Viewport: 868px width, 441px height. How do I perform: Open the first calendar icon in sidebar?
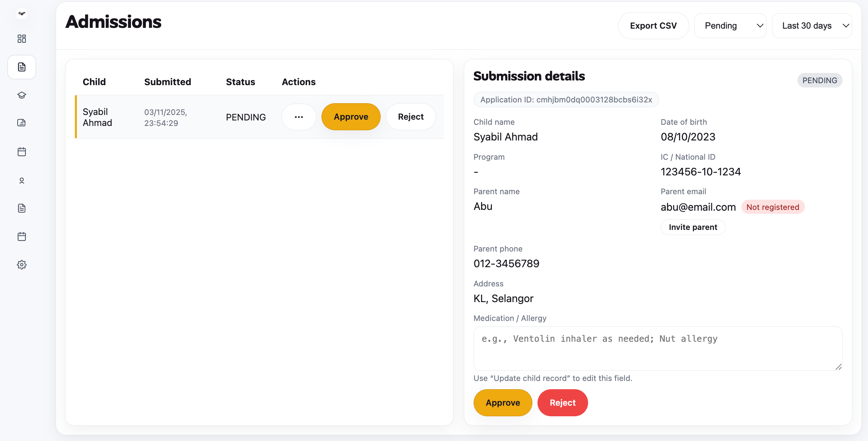[x=22, y=152]
